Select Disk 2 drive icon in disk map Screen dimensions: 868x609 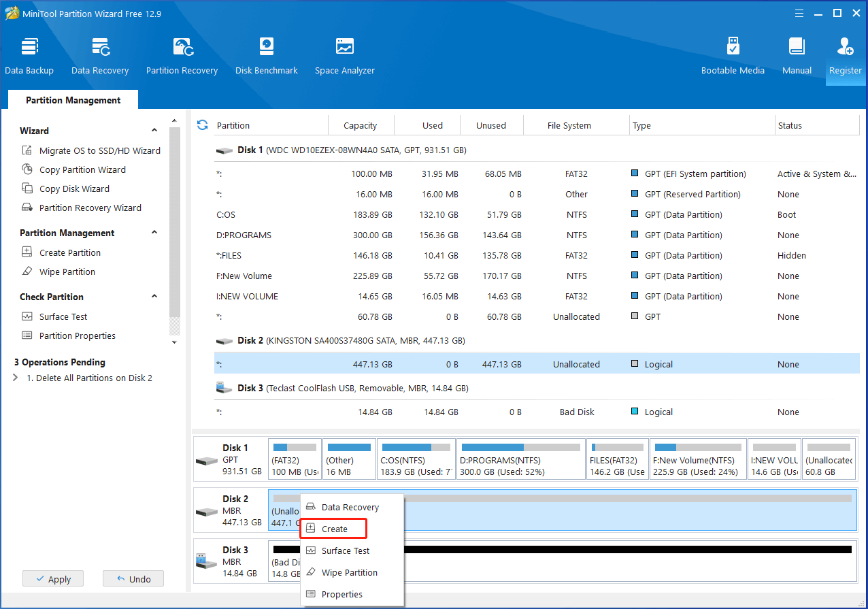pos(206,512)
